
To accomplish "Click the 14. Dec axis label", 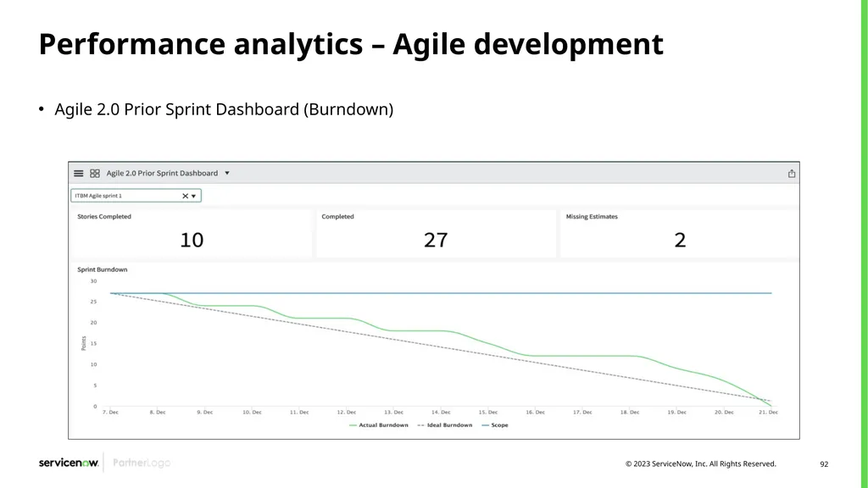I will tap(441, 413).
